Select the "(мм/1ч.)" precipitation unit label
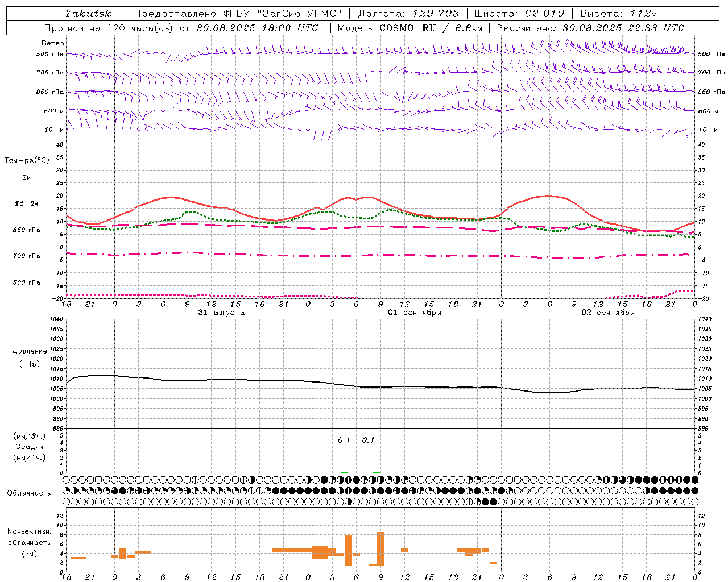728x582 pixels. click(30, 458)
